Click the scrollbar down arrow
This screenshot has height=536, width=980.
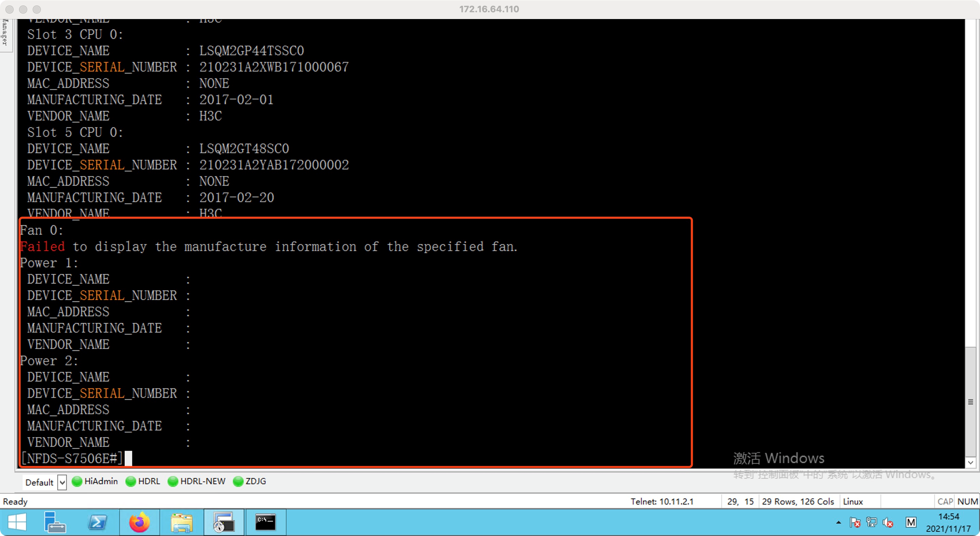tap(970, 463)
